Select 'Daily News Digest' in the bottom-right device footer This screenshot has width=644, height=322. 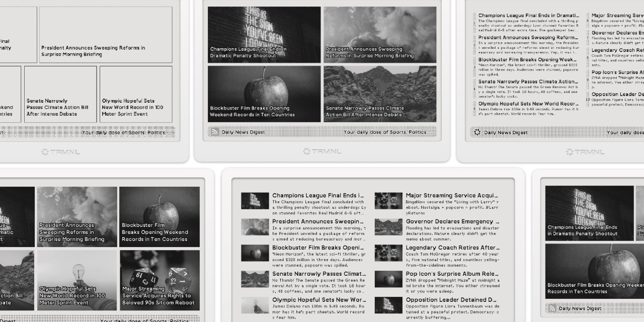pos(580,308)
